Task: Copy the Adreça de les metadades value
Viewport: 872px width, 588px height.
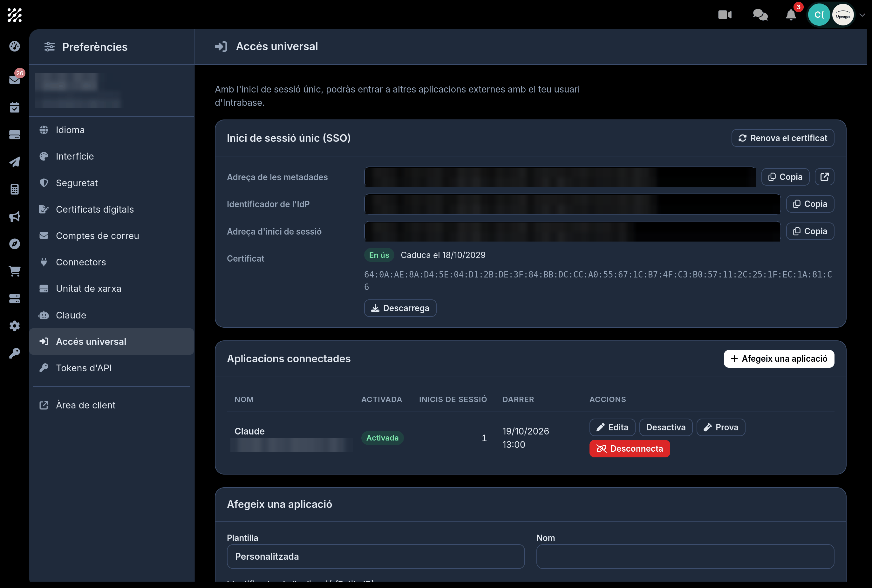Action: [x=785, y=177]
